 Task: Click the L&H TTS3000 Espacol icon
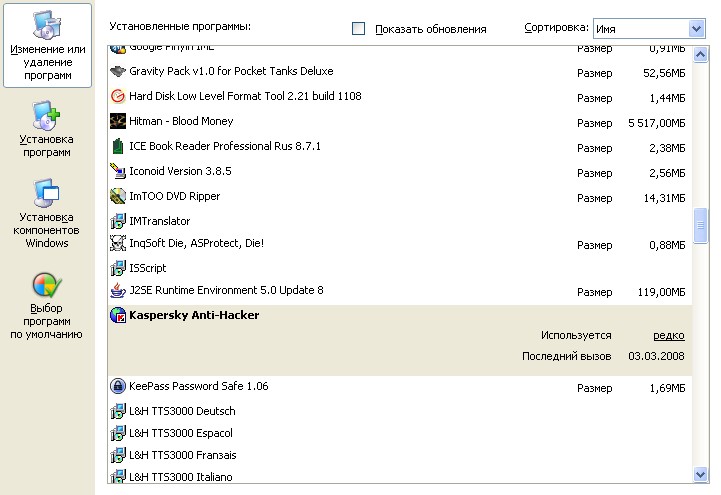pos(118,433)
